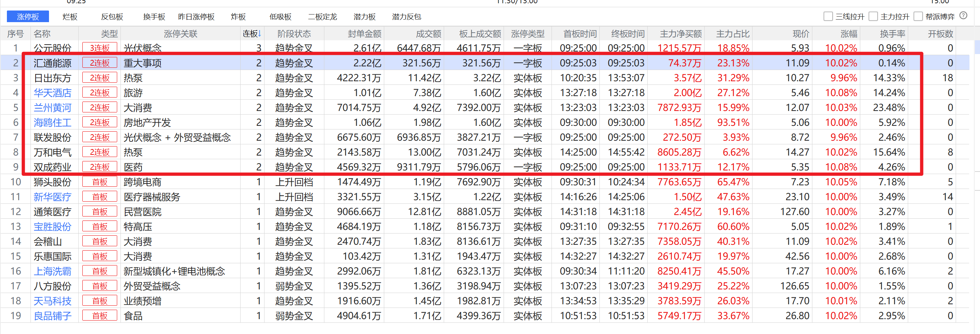Open stock 兰州黄河 link
Image resolution: width=980 pixels, height=334 pixels.
tap(53, 108)
